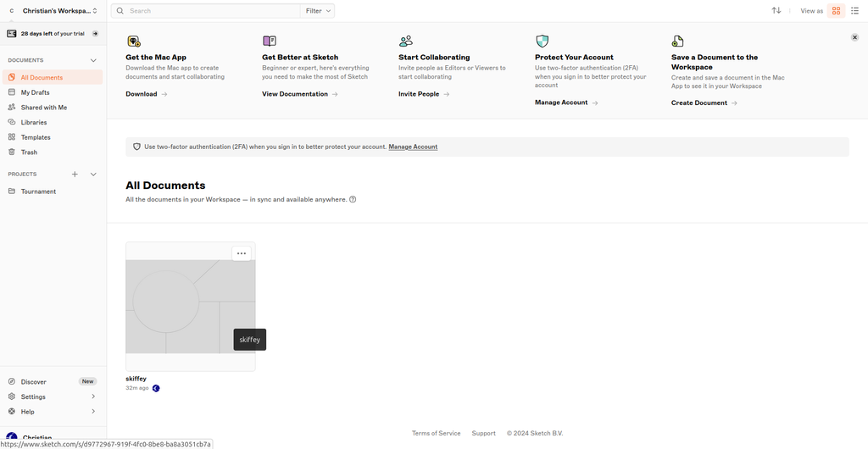
Task: Click the Settings gear icon
Action: point(12,396)
